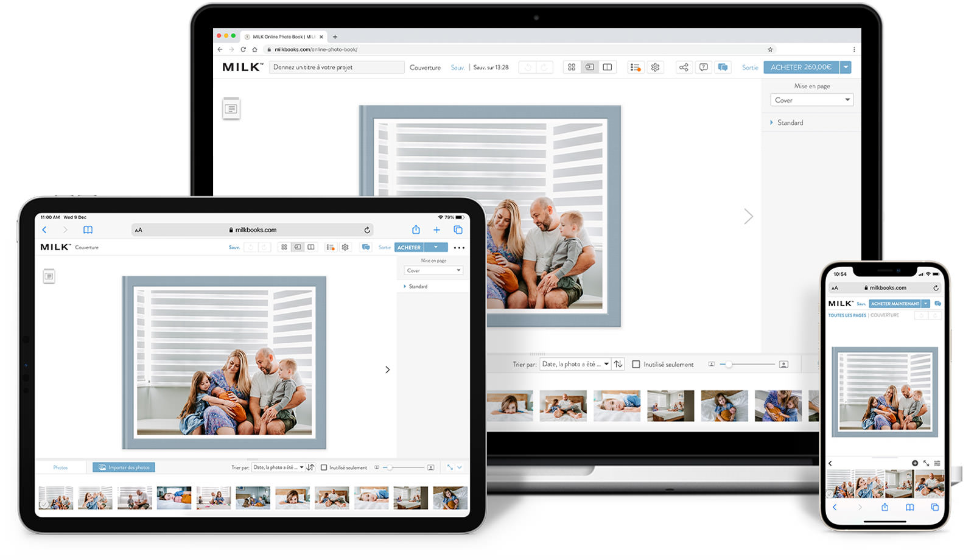Viewport: 974px width, 560px height.
Task: Open the help question bubble icon on laptop
Action: [704, 68]
